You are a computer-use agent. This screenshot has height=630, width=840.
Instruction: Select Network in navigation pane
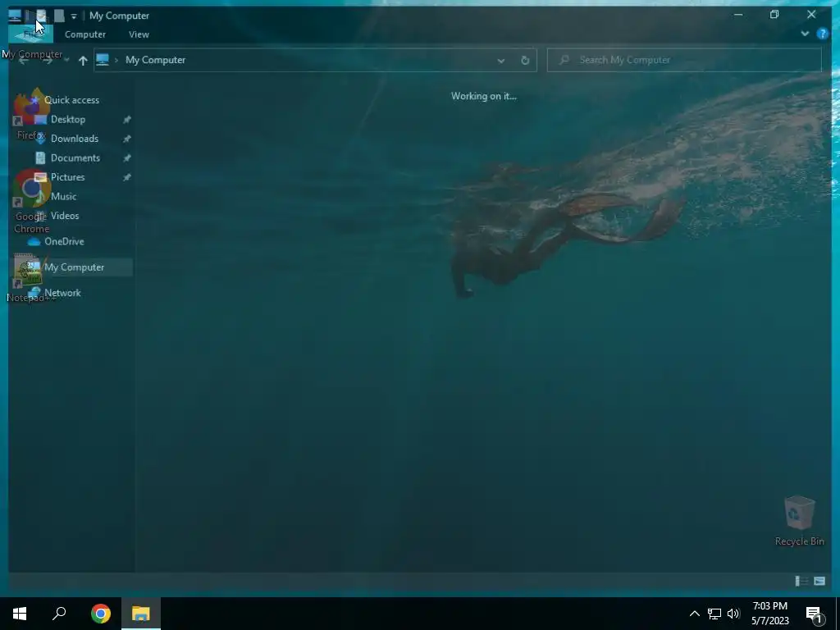coord(62,293)
